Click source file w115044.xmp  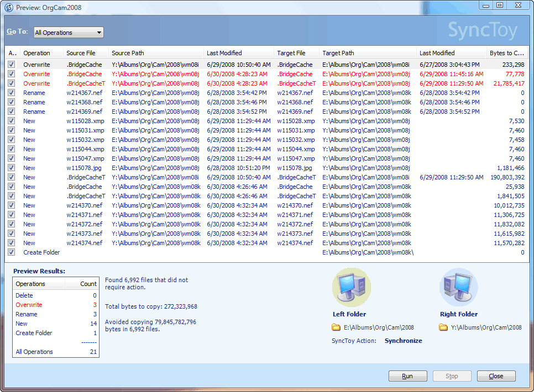pos(86,149)
